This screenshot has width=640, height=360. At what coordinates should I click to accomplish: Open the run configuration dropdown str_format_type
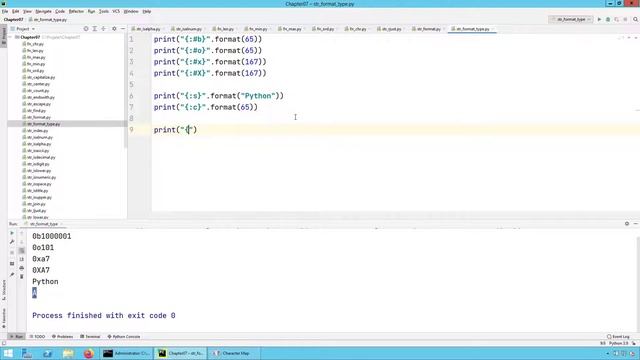pyautogui.click(x=571, y=19)
